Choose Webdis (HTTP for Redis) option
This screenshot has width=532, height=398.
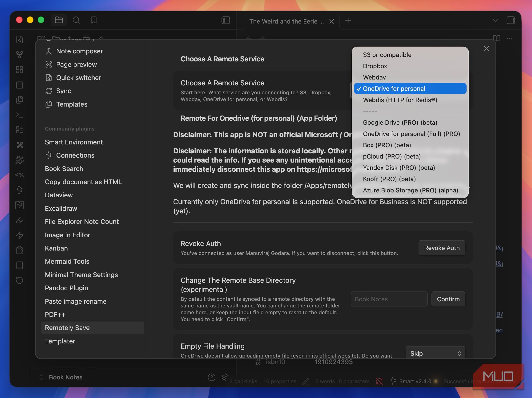point(410,100)
